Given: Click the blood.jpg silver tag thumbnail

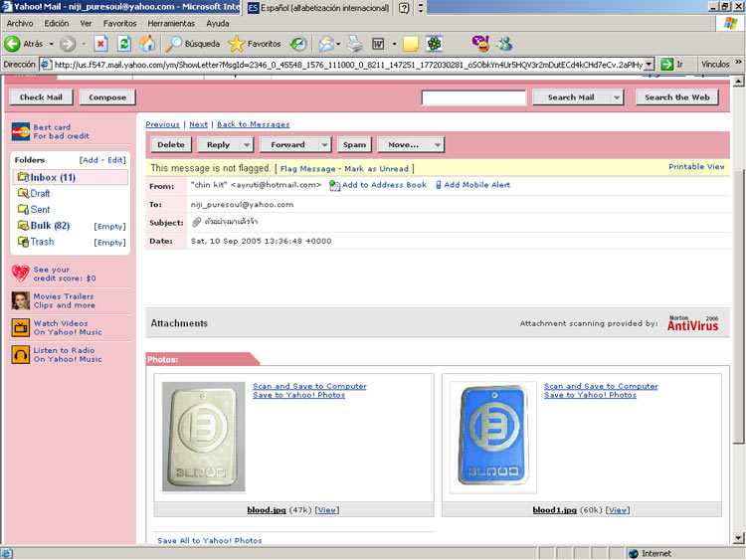Looking at the screenshot, I should tap(204, 437).
